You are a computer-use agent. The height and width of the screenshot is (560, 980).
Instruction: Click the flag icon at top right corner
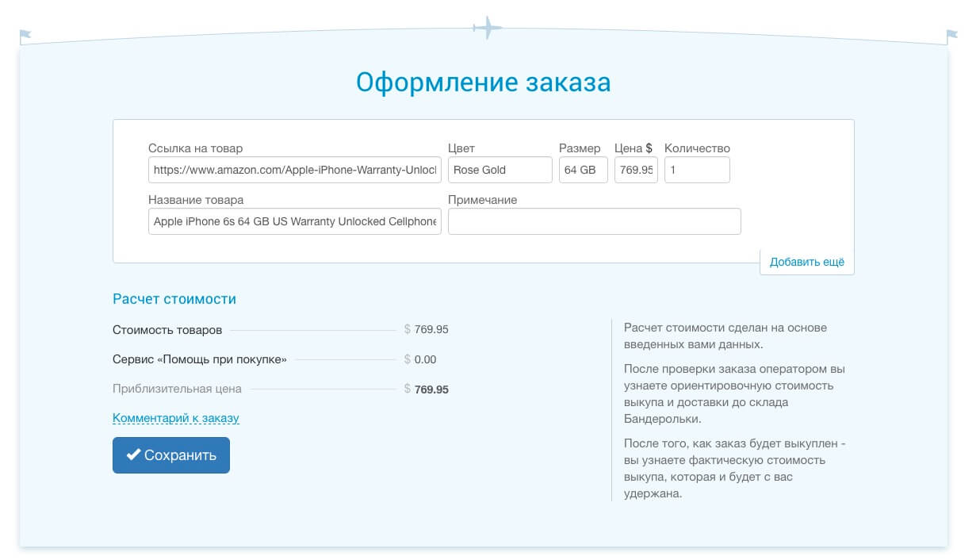(x=951, y=36)
